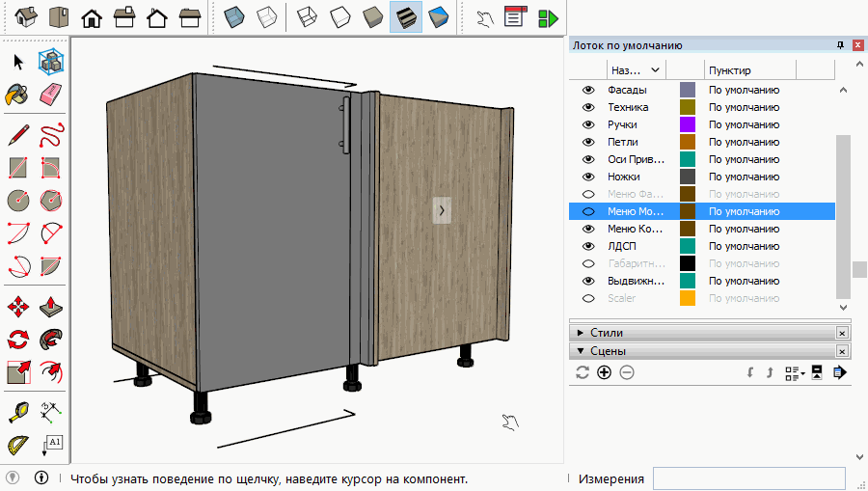
Task: Pick the Tape Measure tool
Action: click(x=17, y=412)
